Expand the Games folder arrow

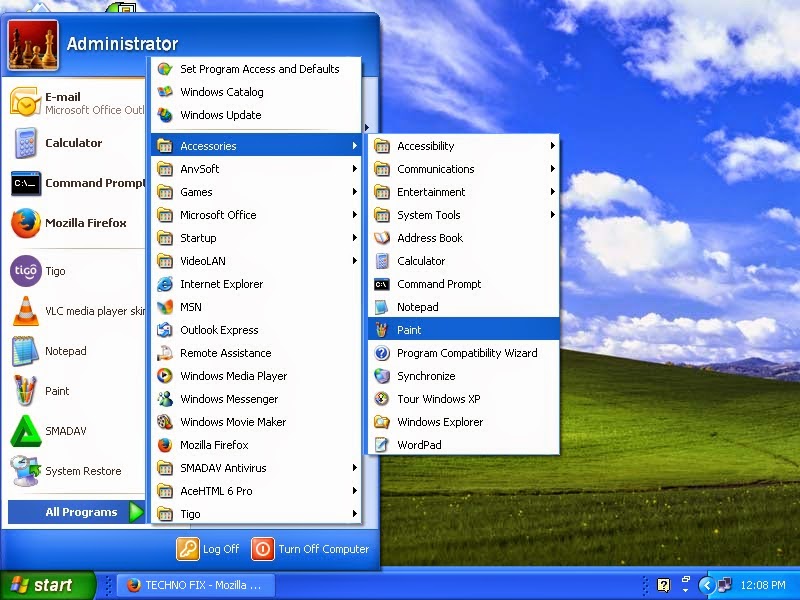point(355,192)
